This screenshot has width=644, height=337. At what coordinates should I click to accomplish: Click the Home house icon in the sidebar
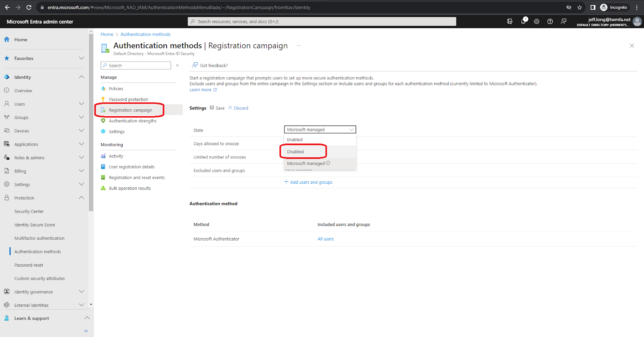(7, 39)
